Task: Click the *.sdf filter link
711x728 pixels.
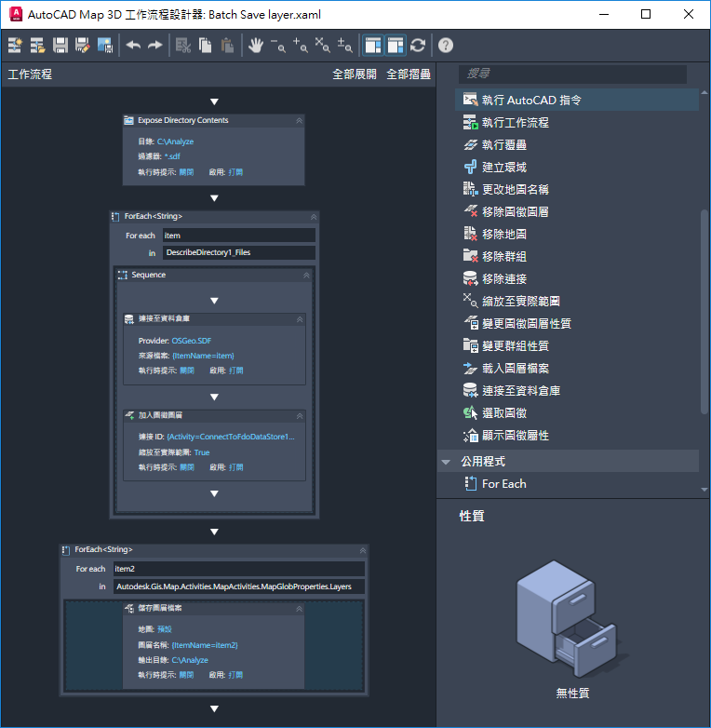Action: tap(172, 156)
